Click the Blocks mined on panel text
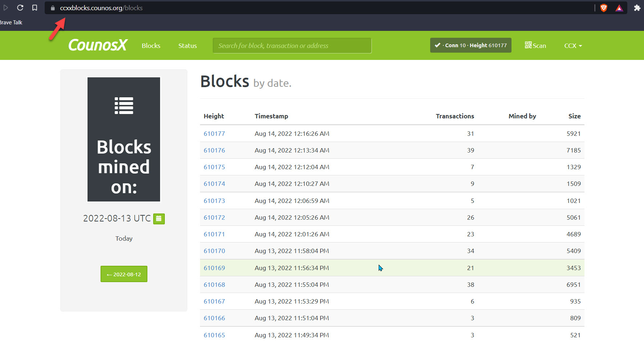 tap(124, 167)
